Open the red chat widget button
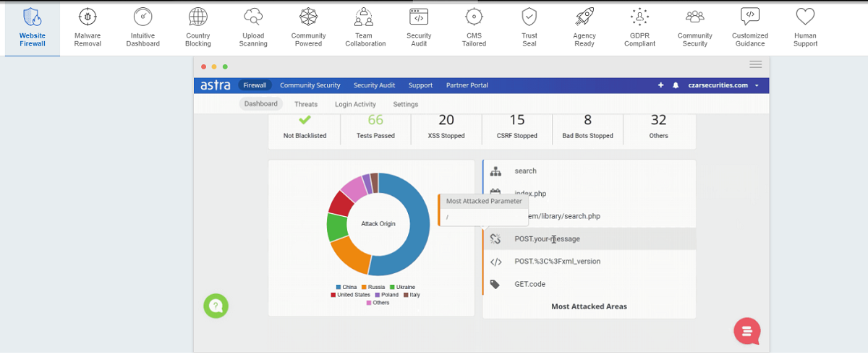868x357 pixels. (746, 330)
